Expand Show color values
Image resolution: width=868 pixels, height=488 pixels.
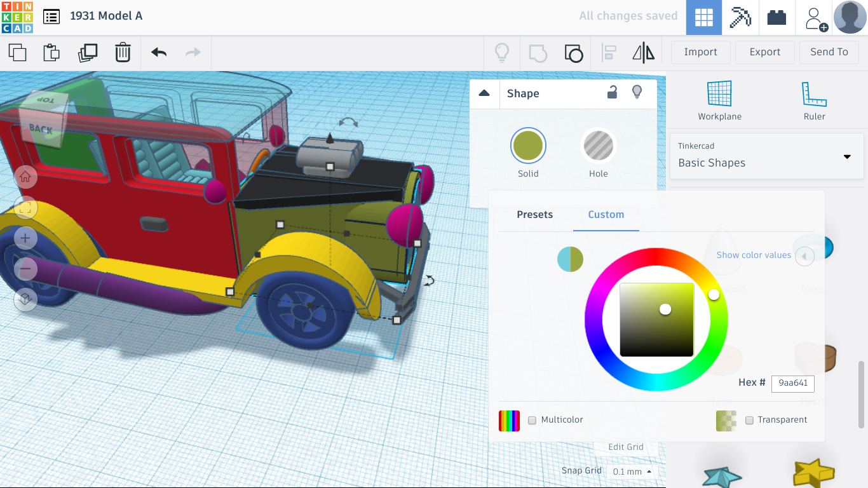[x=804, y=255]
